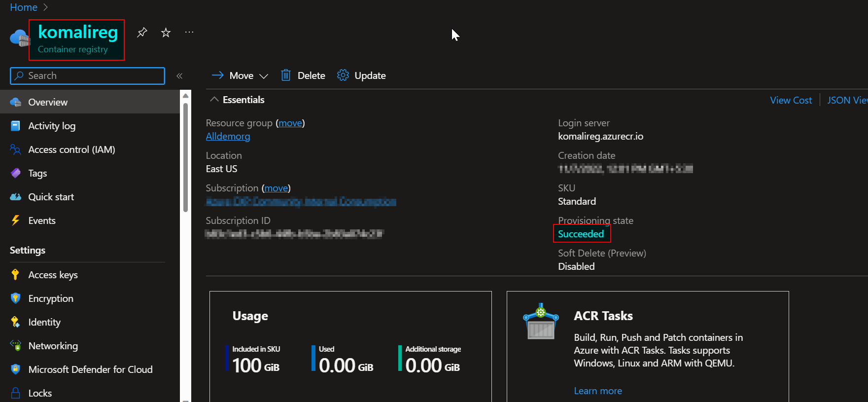The width and height of the screenshot is (868, 402).
Task: Collapse the left navigation sidebar
Action: point(179,76)
